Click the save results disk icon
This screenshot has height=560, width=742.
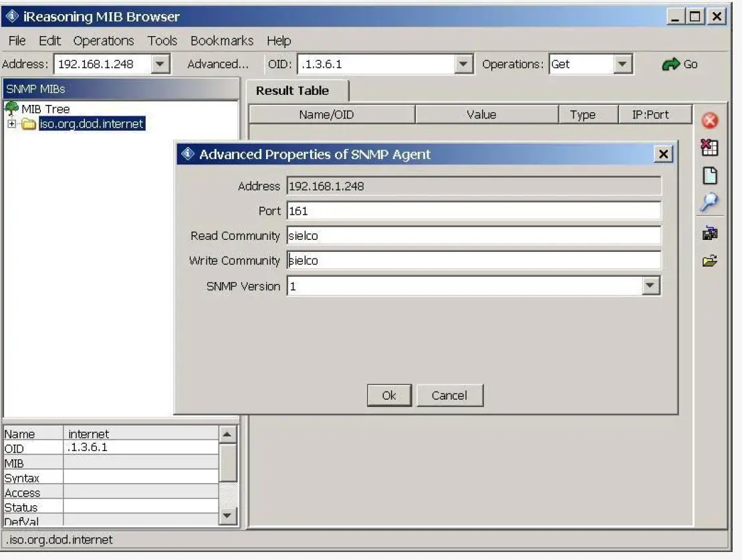(709, 233)
